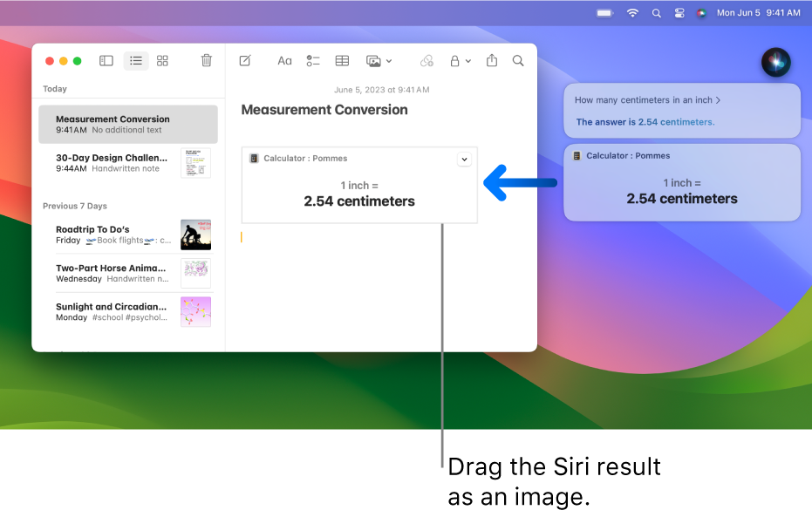Viewport: 812px width, 517px height.
Task: Enable list view for notes
Action: (x=136, y=61)
